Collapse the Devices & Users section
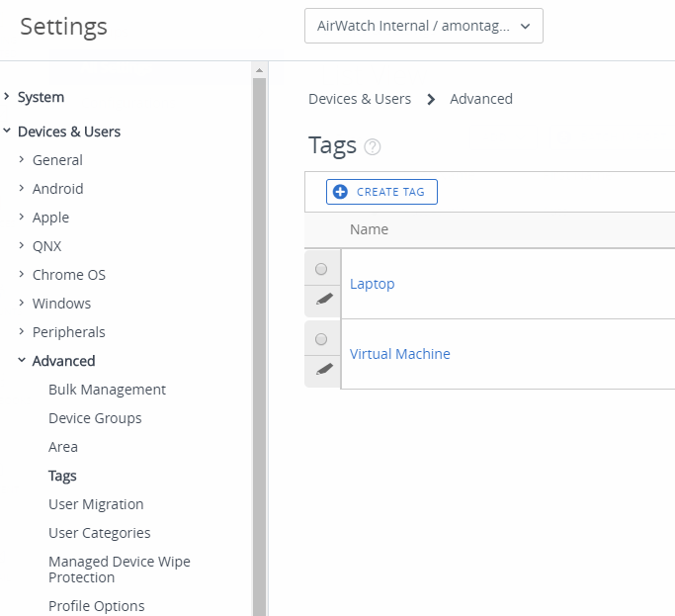Viewport: 675px width, 616px height. click(x=7, y=131)
